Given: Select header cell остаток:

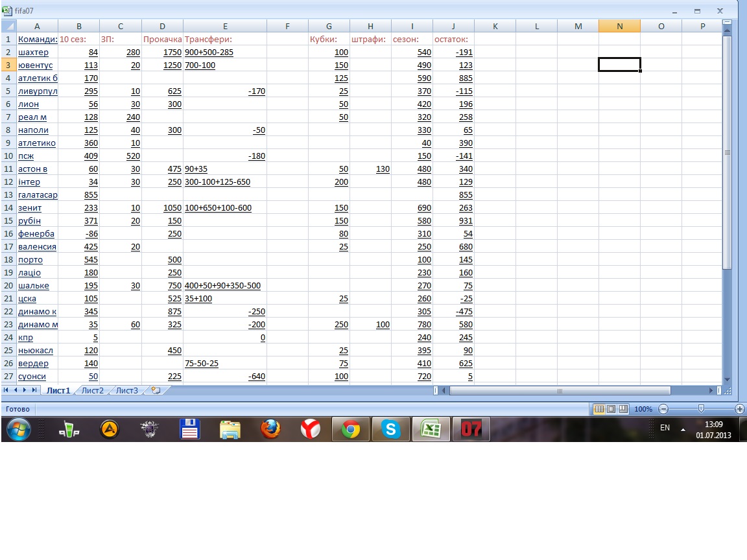Looking at the screenshot, I should [453, 39].
